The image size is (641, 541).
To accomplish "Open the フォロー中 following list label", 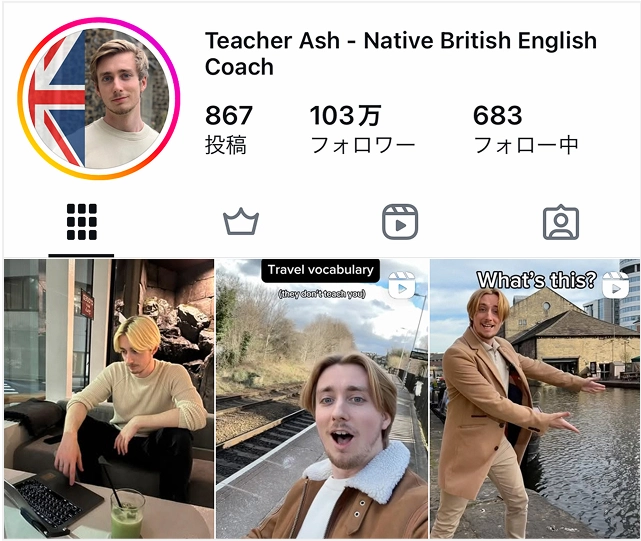I will (x=526, y=145).
